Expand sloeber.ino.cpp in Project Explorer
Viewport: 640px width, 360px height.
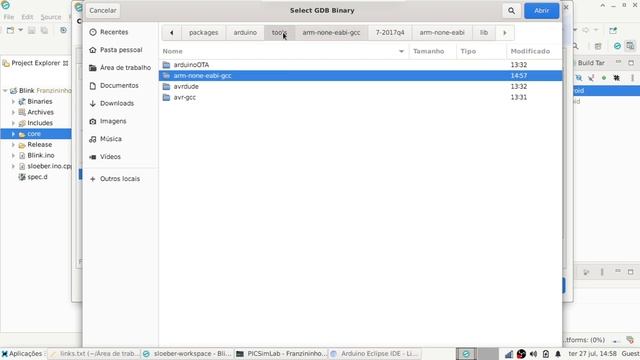point(13,166)
